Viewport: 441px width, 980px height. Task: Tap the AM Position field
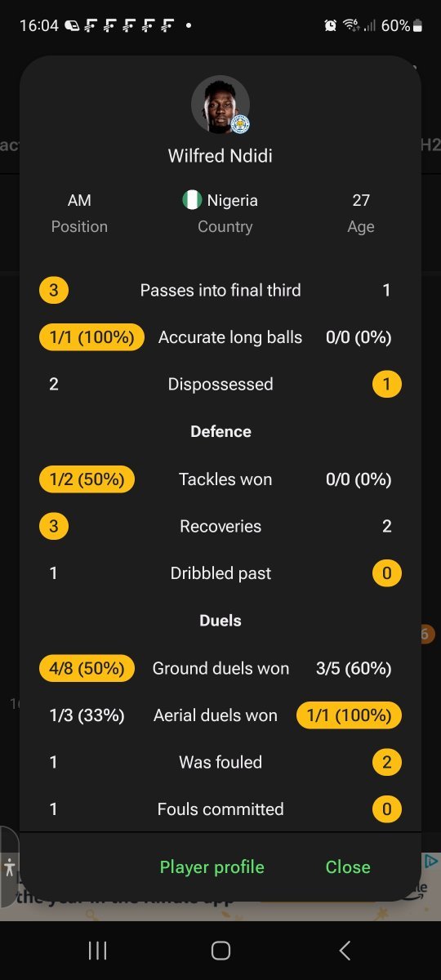click(x=79, y=212)
